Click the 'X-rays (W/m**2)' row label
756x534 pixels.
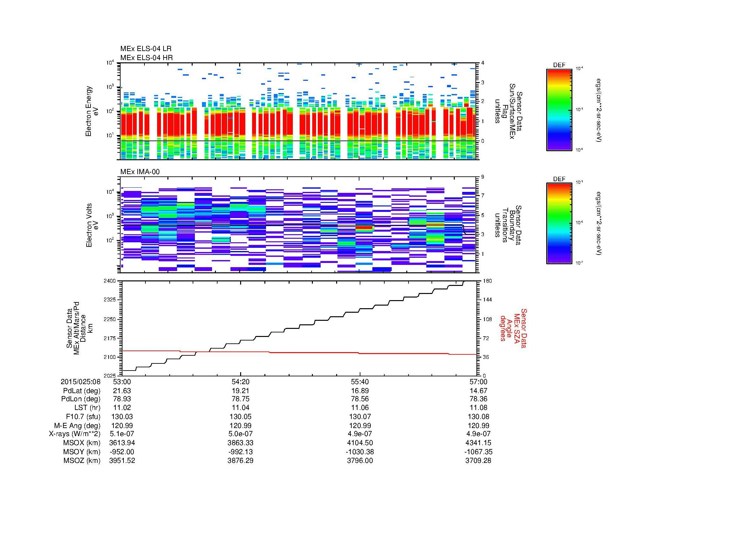pyautogui.click(x=74, y=434)
